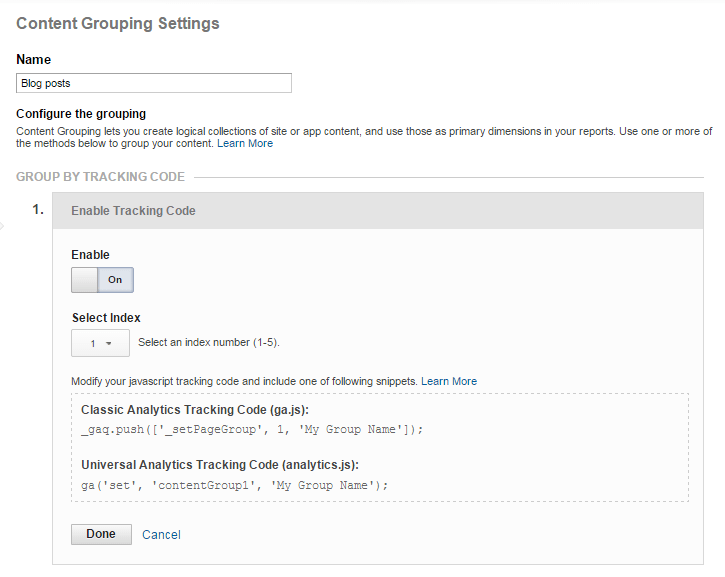Screen dimensions: 725x577
Task: Click the Content Grouping Settings heading
Action: coord(118,24)
